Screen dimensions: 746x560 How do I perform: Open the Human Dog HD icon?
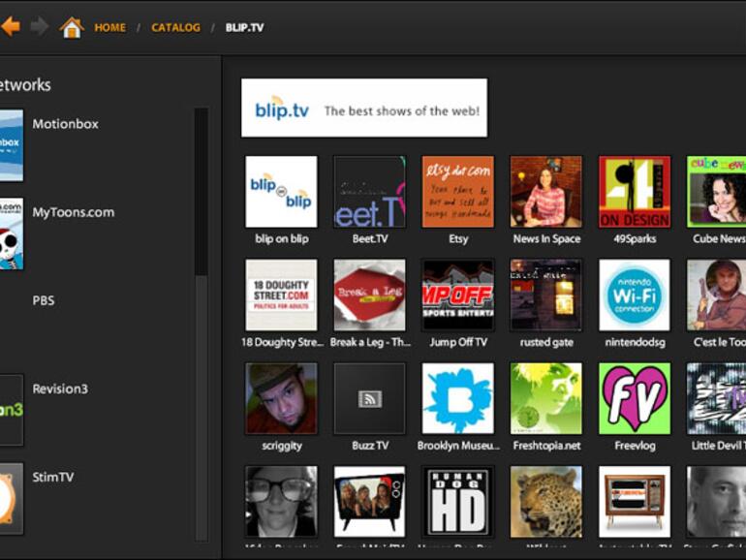click(x=458, y=502)
